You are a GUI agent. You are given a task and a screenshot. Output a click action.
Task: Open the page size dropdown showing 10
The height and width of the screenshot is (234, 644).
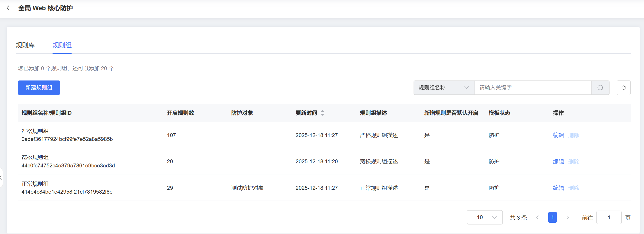click(485, 217)
